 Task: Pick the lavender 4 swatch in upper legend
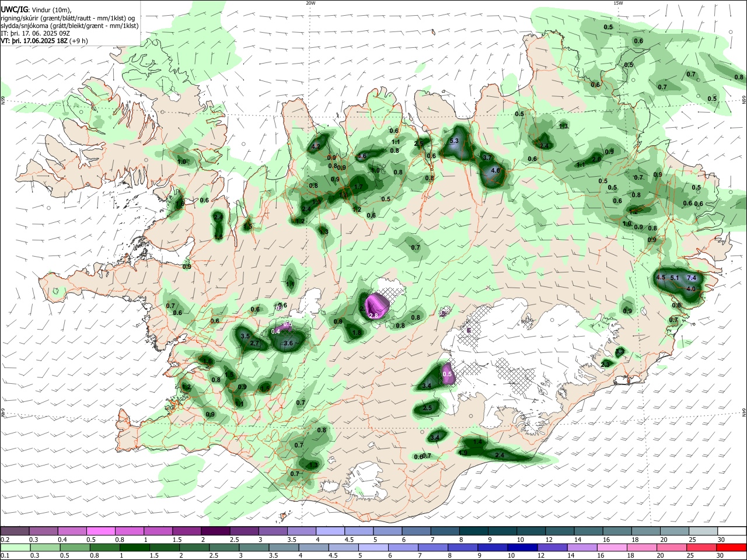pos(330,531)
